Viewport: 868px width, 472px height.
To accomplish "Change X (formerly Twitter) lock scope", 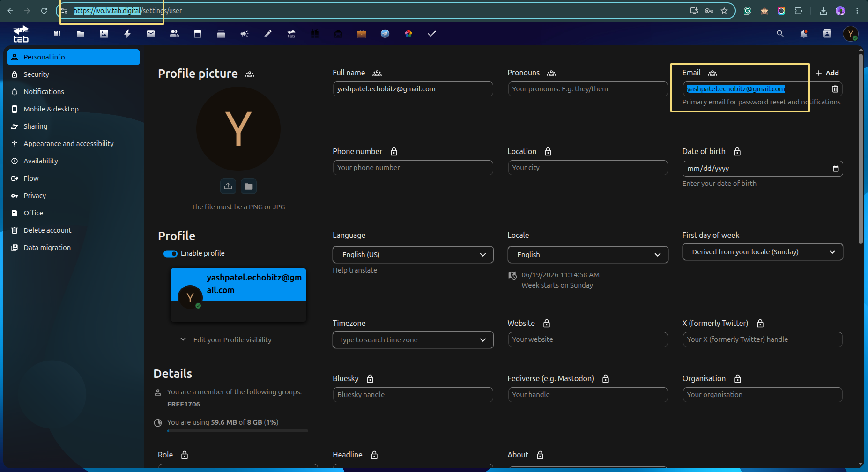I will click(x=760, y=324).
